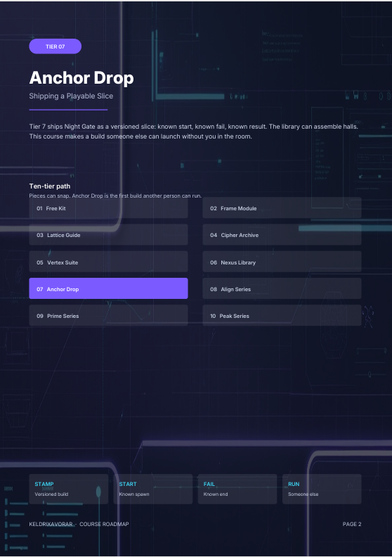
Task: Click the TIER 07 badge
Action: tap(55, 46)
